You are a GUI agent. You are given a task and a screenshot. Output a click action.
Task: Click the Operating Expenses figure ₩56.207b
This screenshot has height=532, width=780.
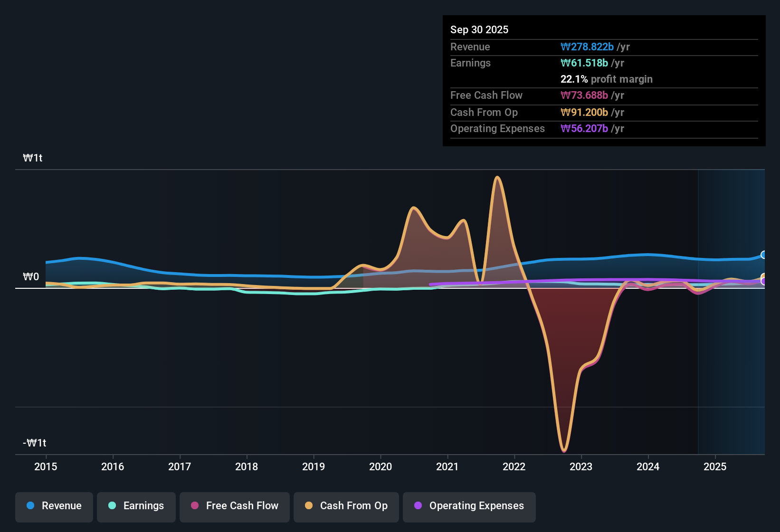point(585,128)
